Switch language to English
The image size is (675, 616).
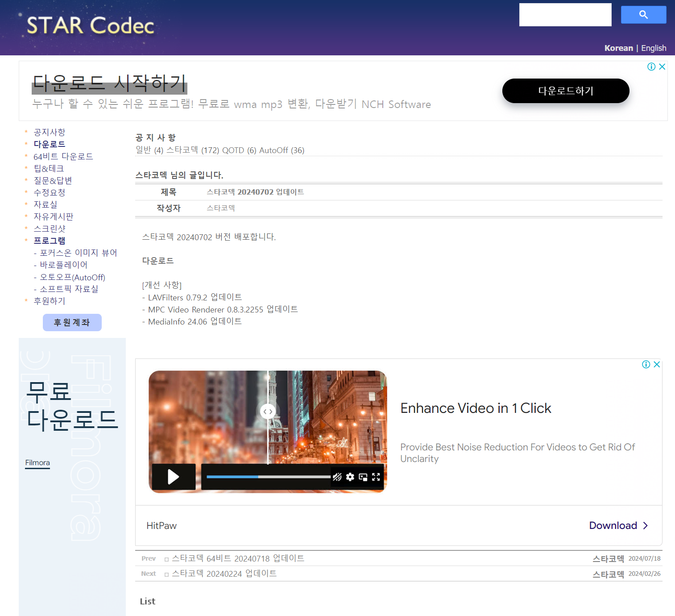(x=654, y=48)
